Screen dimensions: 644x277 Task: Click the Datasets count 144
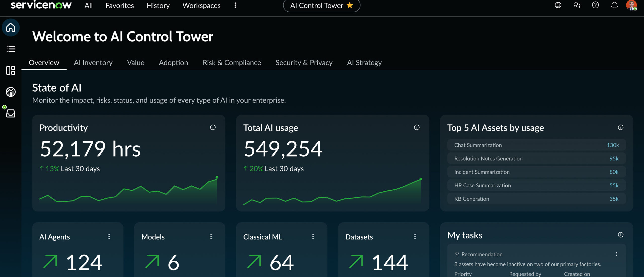(x=390, y=262)
